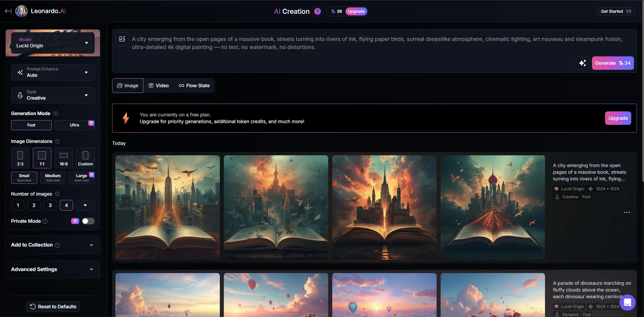Open the three-dot menu for city generation
This screenshot has width=644, height=317.
point(627,212)
